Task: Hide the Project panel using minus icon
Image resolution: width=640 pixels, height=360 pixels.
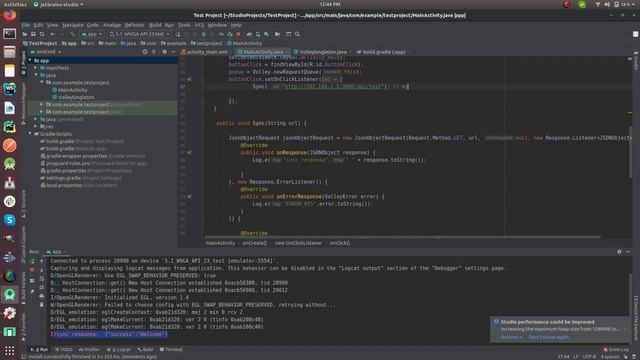Action: click(x=173, y=52)
